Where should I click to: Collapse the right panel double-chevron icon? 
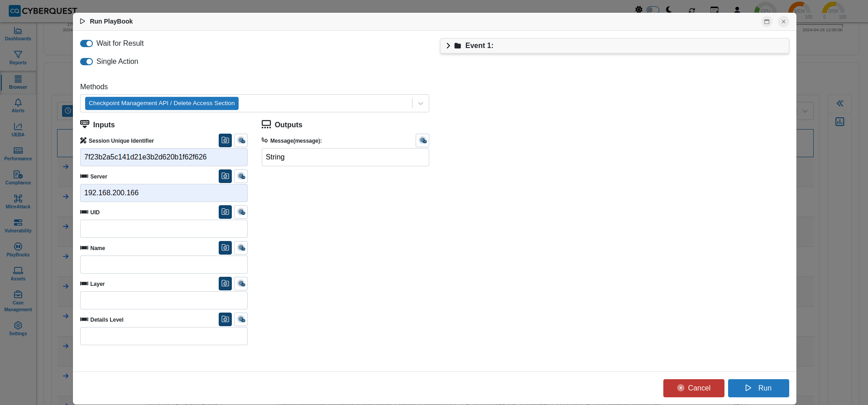coord(840,103)
